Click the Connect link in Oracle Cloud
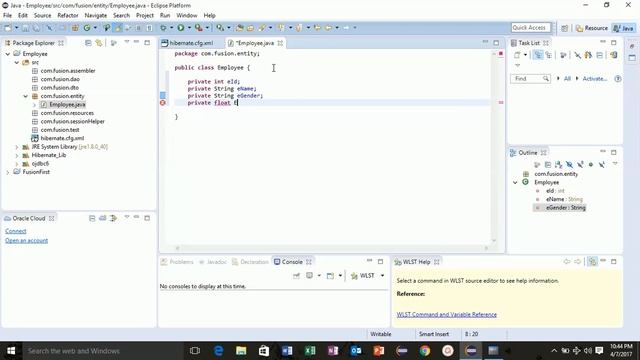This screenshot has width=640, height=360. coord(16,231)
